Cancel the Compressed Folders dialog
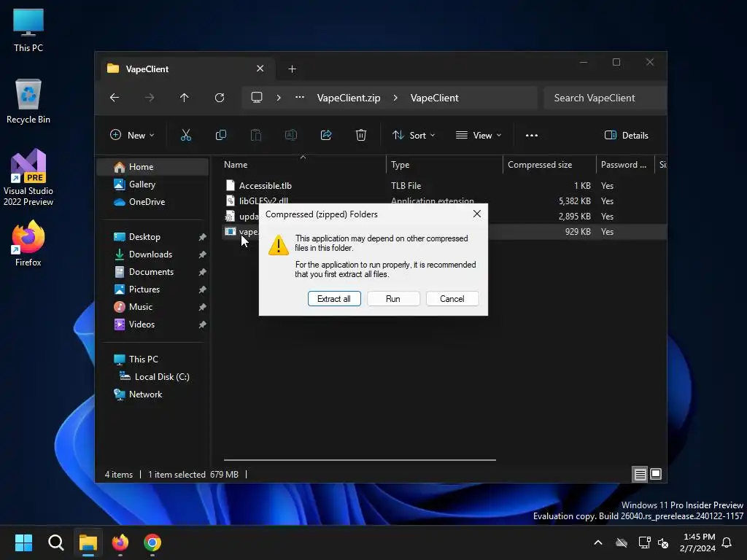 pyautogui.click(x=452, y=298)
